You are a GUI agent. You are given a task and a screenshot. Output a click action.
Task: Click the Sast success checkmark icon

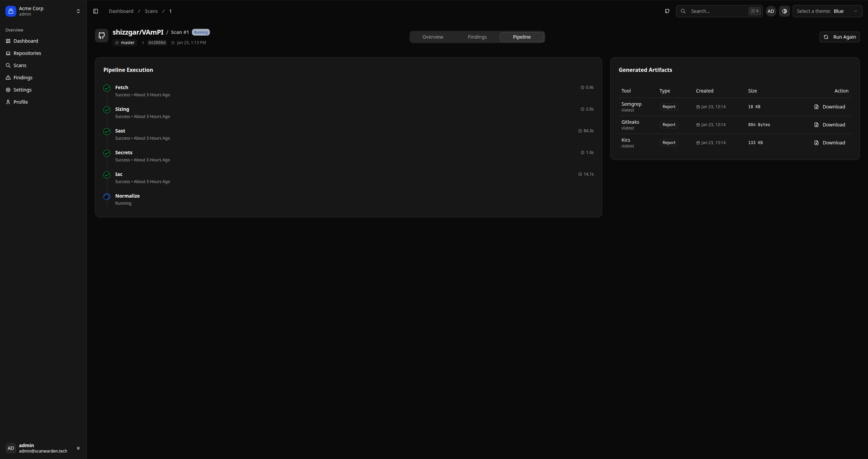(107, 132)
